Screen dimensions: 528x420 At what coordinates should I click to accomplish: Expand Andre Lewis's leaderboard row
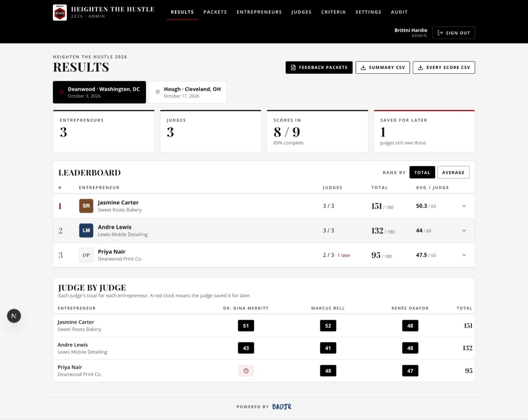pos(464,230)
